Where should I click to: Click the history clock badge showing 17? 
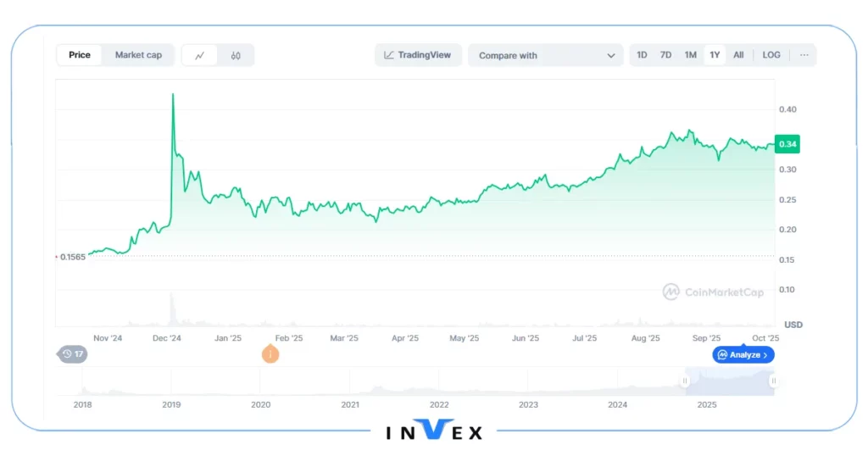click(73, 354)
